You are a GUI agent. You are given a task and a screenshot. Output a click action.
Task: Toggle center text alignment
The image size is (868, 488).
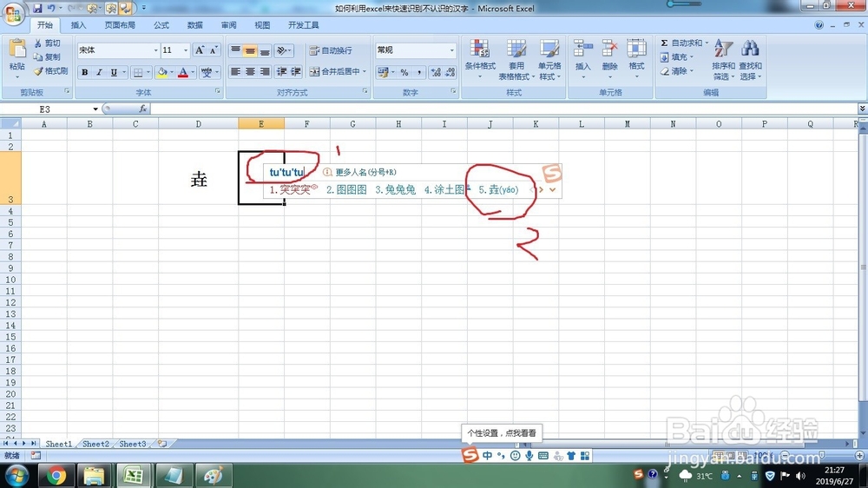pos(250,71)
